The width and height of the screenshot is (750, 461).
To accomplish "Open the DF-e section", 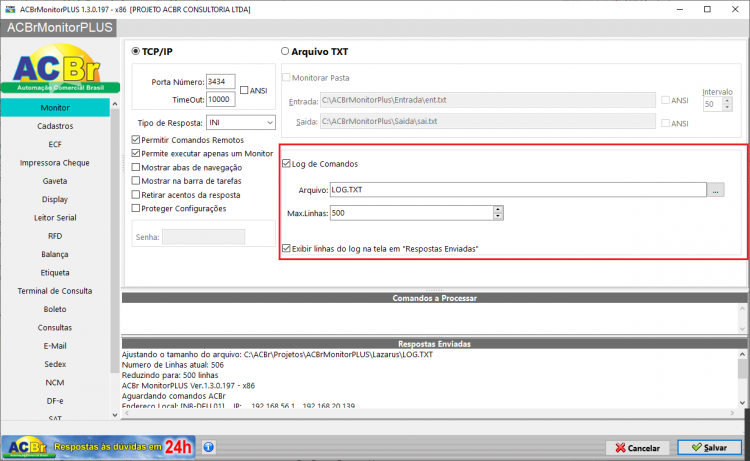I will (x=55, y=401).
